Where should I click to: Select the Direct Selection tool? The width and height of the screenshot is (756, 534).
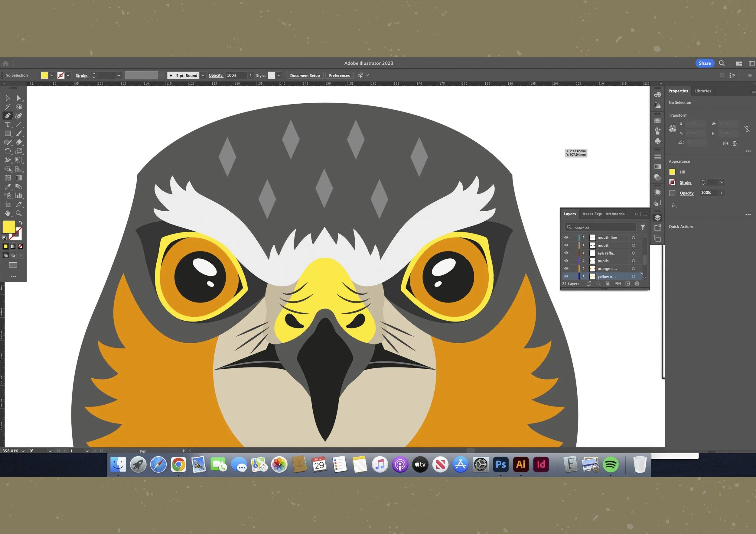(x=19, y=98)
